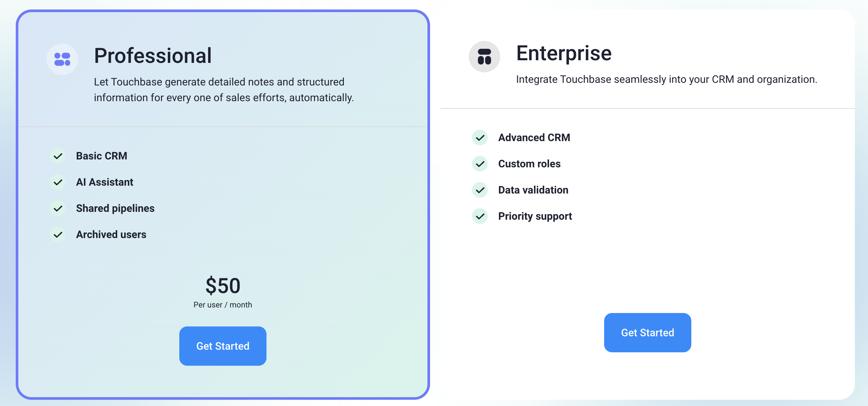
Task: Click checkmark icon beside Basic CRM
Action: pos(58,156)
